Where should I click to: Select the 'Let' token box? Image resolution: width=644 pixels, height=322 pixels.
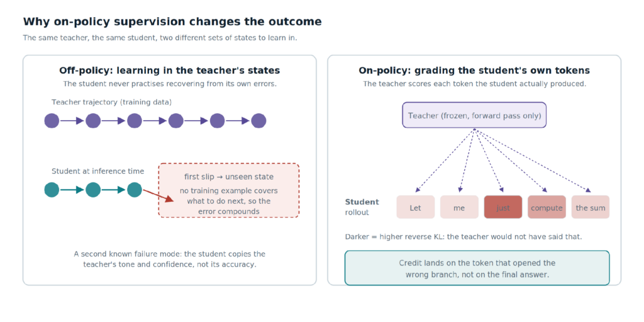click(416, 207)
